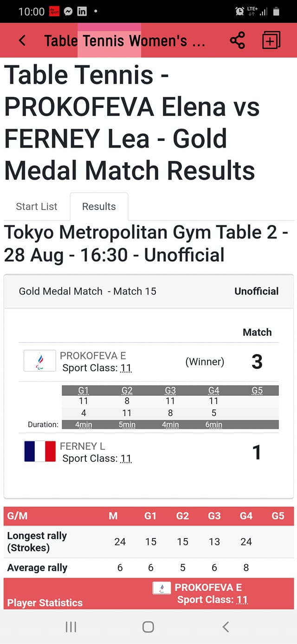Tap the G5 column header in scores
This screenshot has height=644, width=297.
tap(257, 390)
